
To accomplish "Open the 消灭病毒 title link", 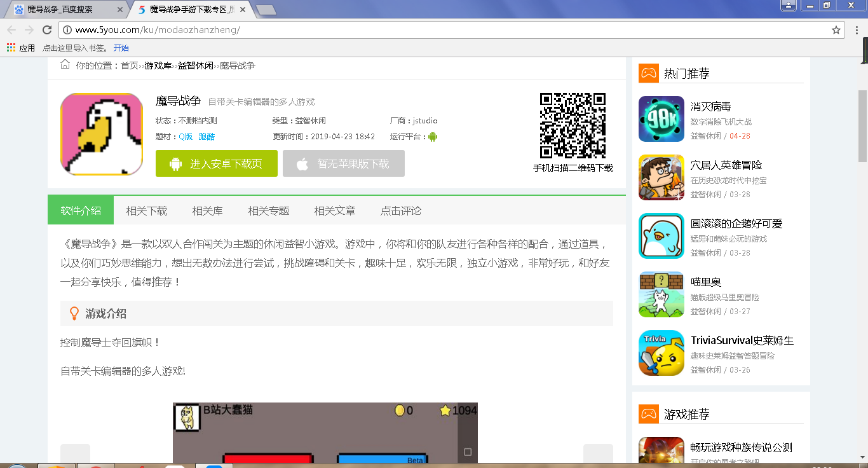I will coord(711,106).
